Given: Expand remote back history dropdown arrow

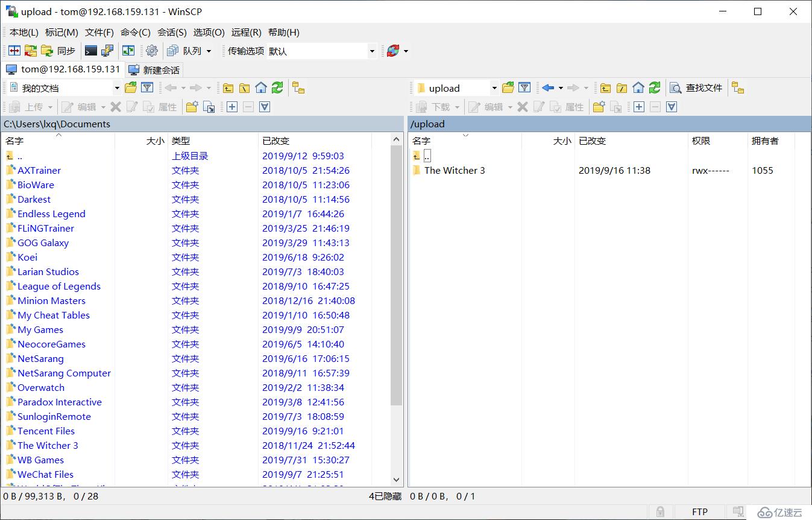Looking at the screenshot, I should pyautogui.click(x=561, y=88).
